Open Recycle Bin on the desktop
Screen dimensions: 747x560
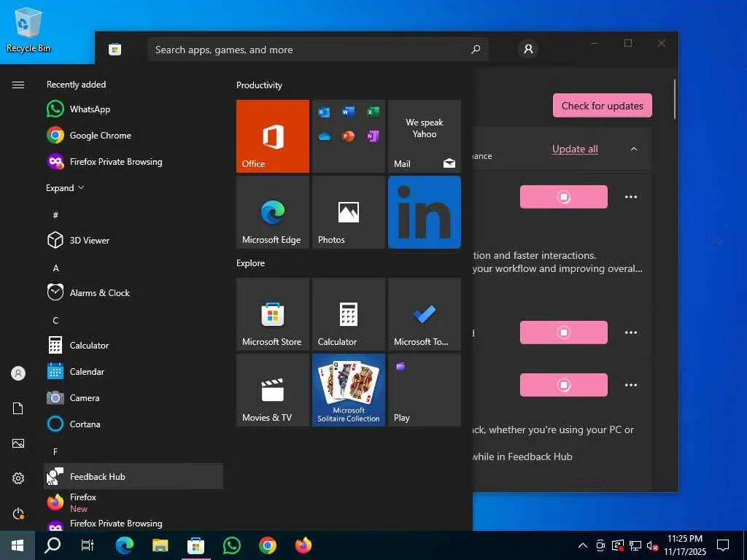(x=28, y=29)
